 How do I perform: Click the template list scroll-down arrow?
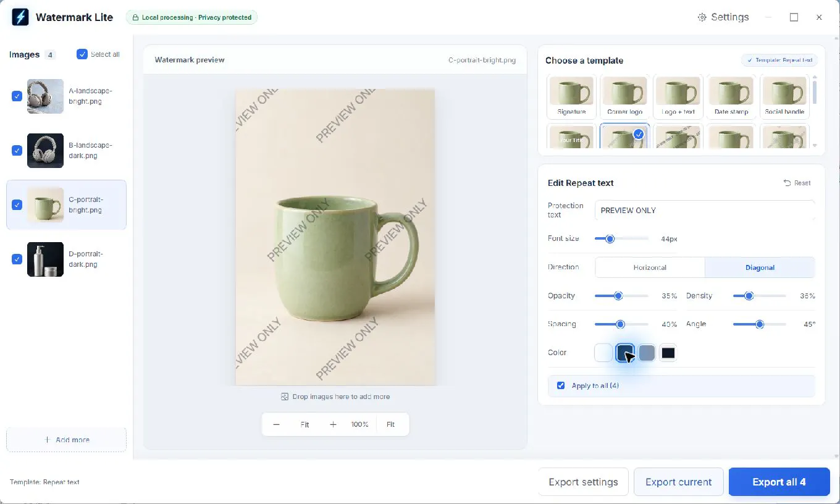(x=815, y=146)
